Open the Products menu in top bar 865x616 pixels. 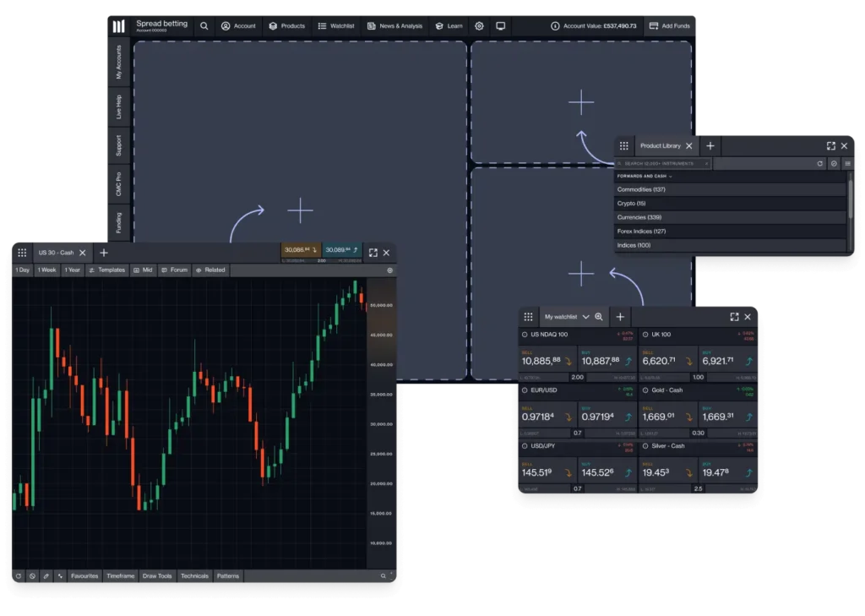pos(287,26)
